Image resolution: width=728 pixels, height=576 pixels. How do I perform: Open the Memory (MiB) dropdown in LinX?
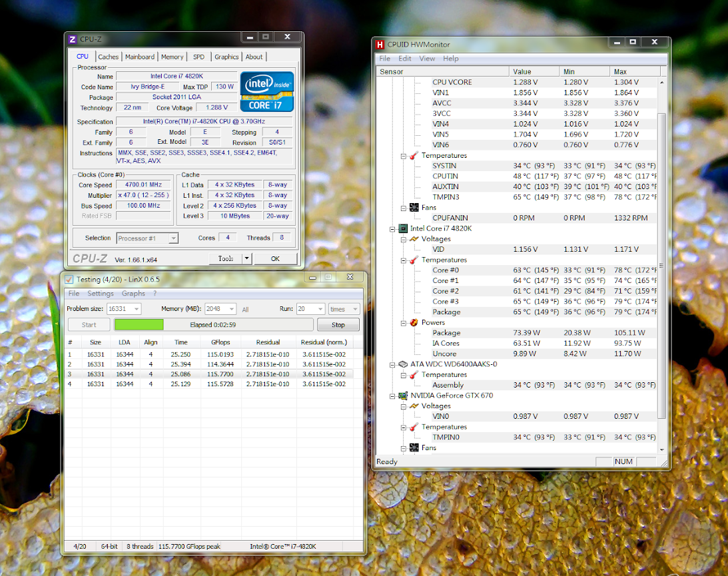(232, 309)
